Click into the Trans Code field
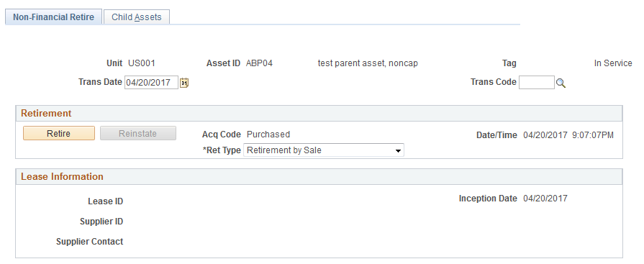Screen dimensions: 644x264 point(537,83)
